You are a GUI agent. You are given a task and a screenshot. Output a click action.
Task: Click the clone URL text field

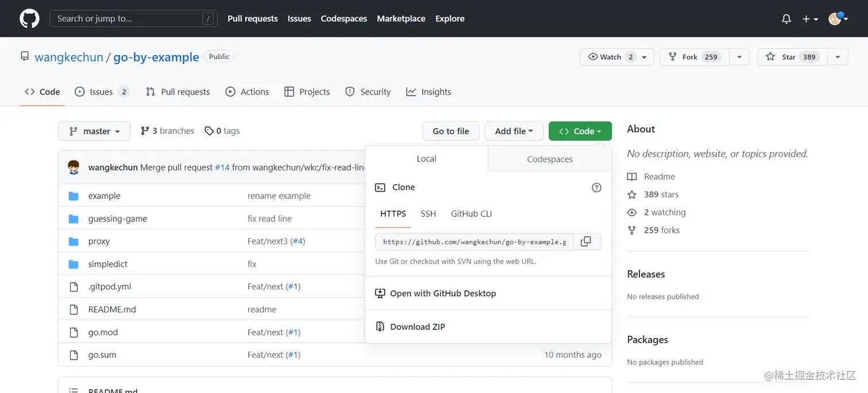(474, 242)
